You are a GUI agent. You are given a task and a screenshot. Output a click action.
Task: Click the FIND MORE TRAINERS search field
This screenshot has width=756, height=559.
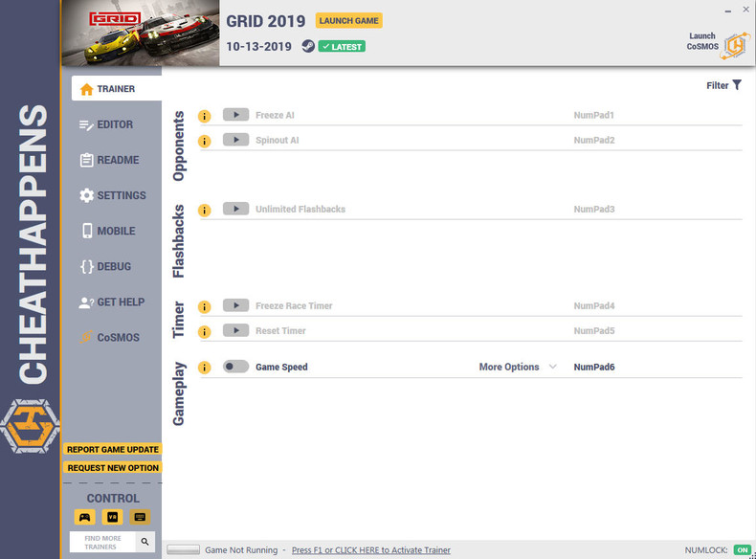point(102,542)
